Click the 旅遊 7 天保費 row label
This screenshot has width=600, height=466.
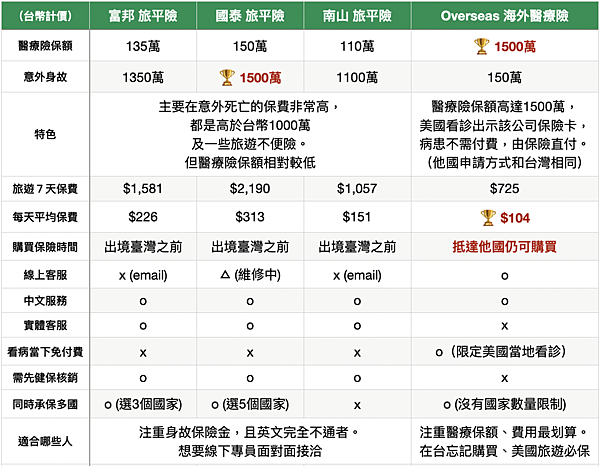[x=45, y=189]
